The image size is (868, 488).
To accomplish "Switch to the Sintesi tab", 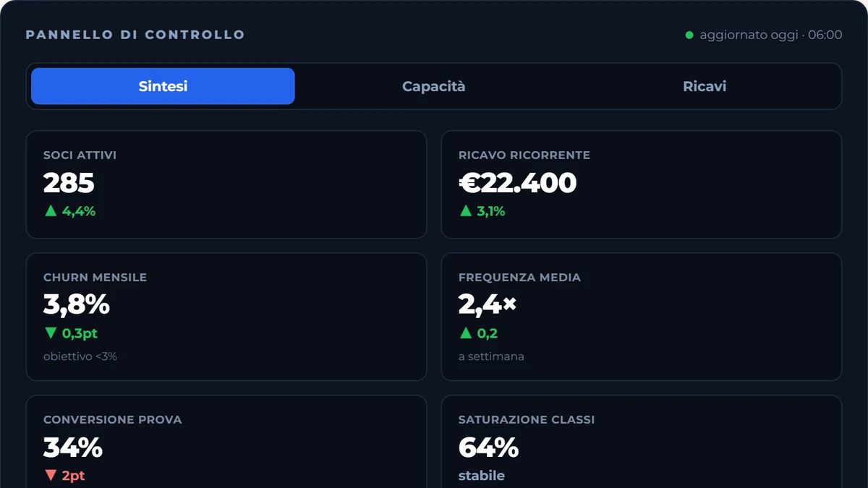I will click(163, 86).
